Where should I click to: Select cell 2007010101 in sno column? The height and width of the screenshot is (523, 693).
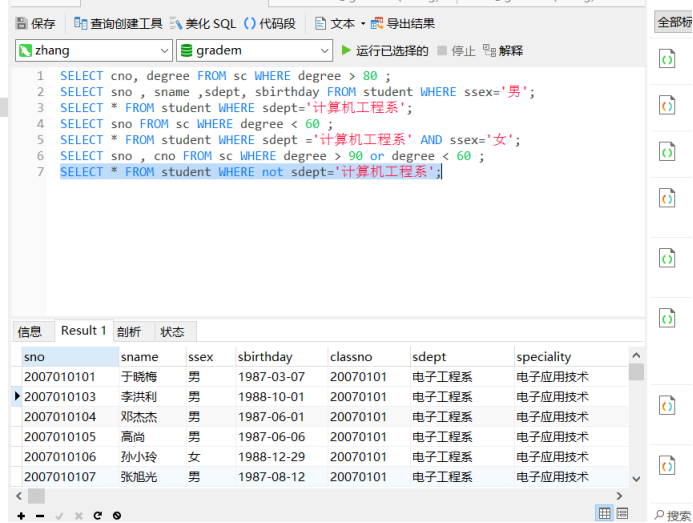70,377
